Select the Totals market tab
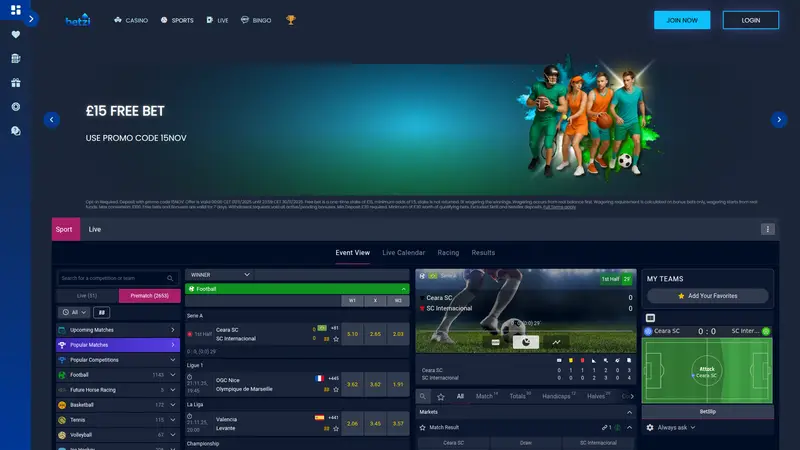 point(520,396)
